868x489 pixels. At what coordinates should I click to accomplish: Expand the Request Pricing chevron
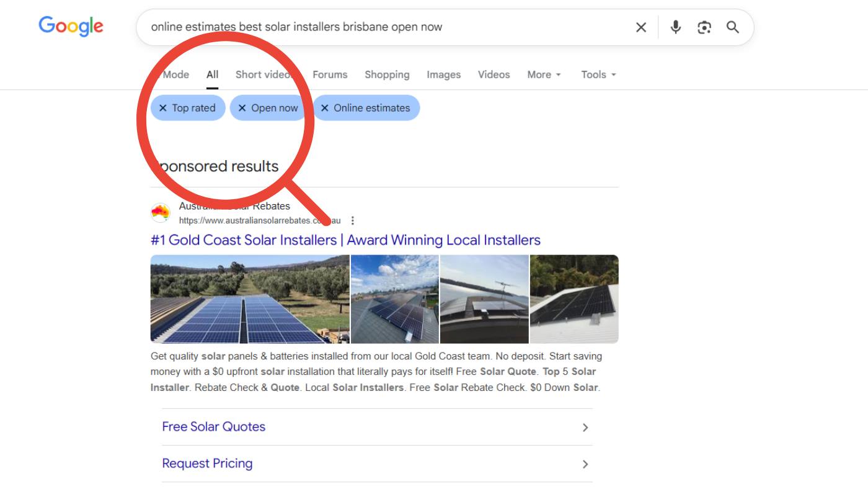point(585,464)
